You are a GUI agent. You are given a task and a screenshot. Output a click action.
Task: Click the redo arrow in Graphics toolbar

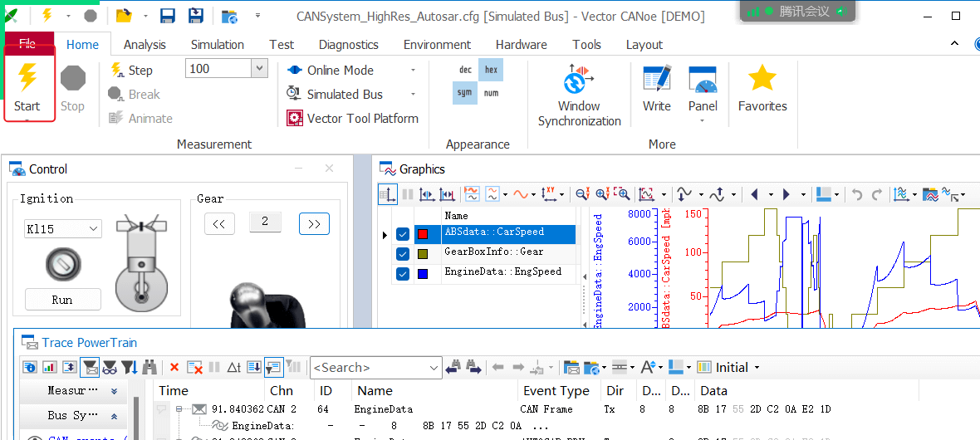[877, 194]
